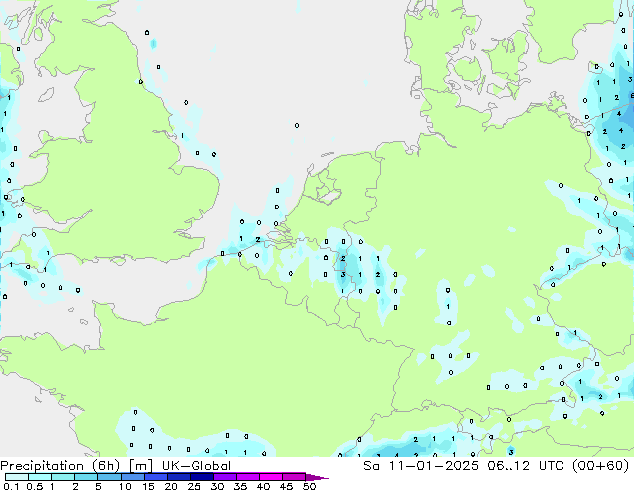Select the 5–10 legend color box
This screenshot has height=490, width=634.
110,477
